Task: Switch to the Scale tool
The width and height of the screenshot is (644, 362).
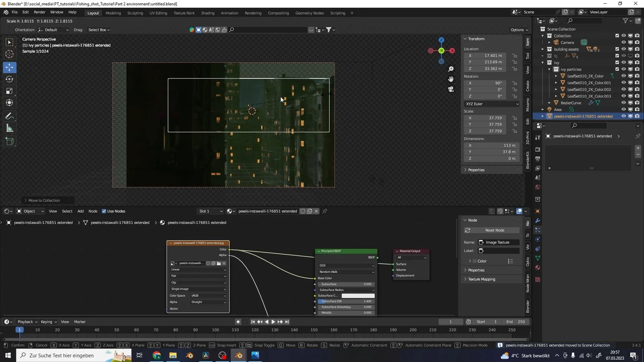Action: coord(9,91)
